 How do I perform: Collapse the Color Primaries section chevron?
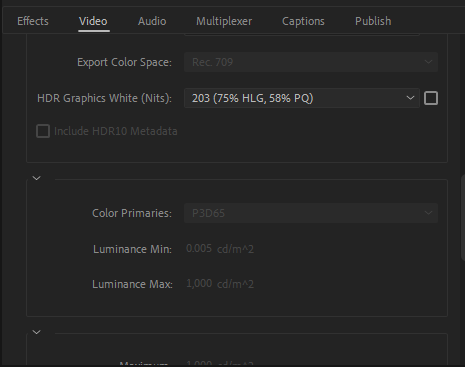coord(37,178)
